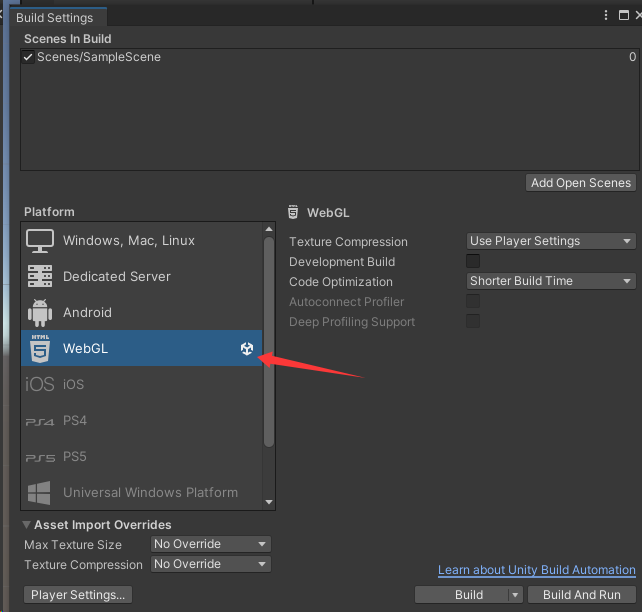Click the PS4 logo icon
This screenshot has height=612, width=642.
pos(40,422)
